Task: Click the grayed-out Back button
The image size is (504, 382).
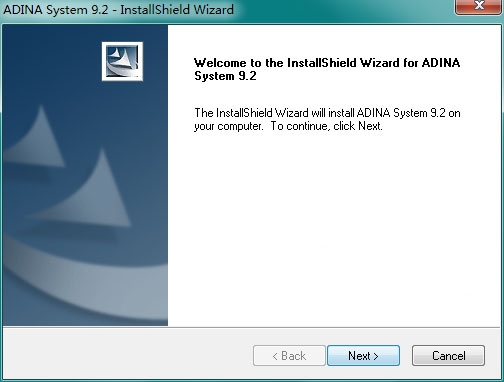Action: [289, 356]
